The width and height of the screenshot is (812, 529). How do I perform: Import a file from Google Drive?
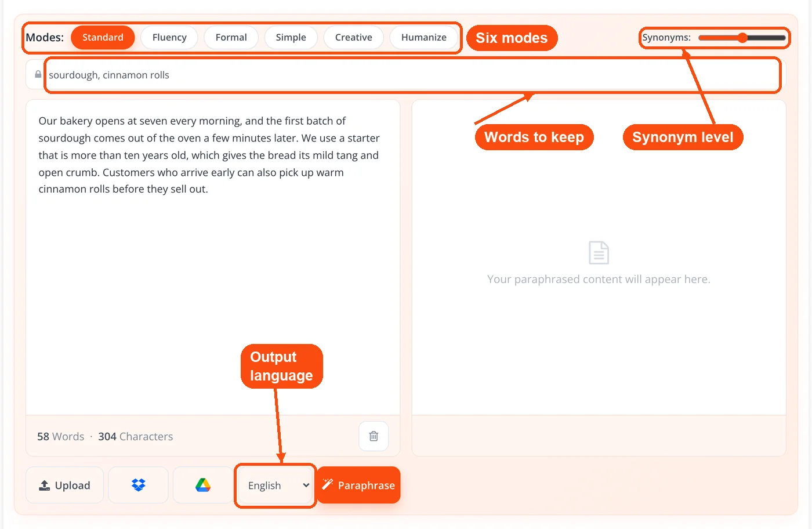[x=203, y=485]
